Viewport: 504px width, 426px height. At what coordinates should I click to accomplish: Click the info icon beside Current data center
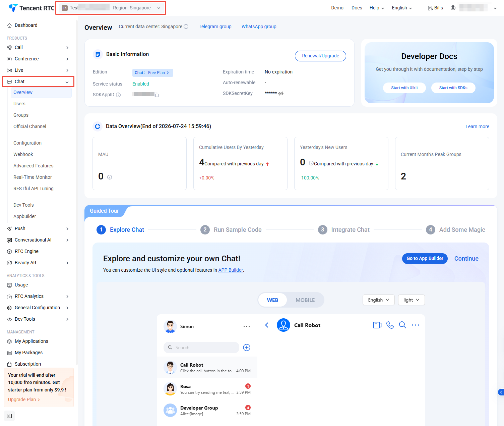[186, 26]
